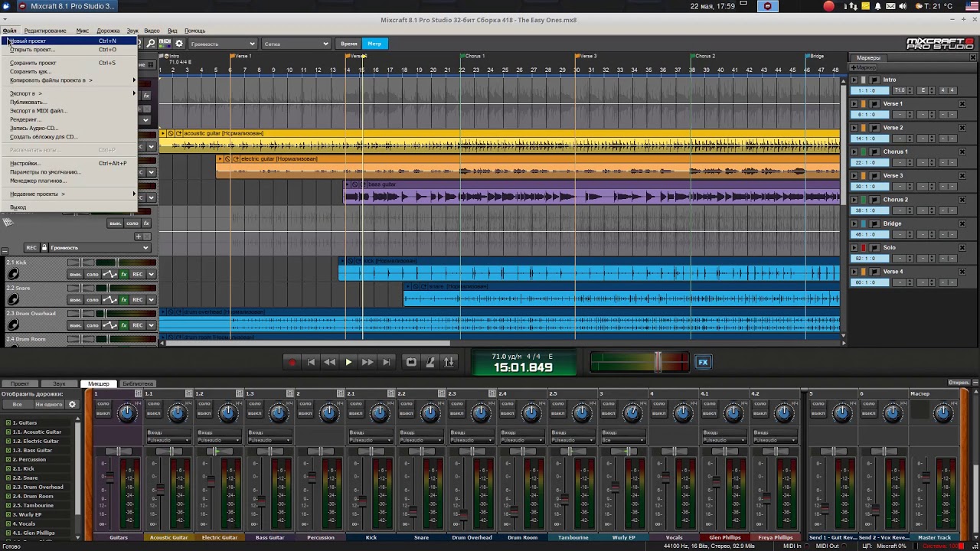
Task: Jump to Chorus 1 marker play icon
Action: pyautogui.click(x=854, y=152)
